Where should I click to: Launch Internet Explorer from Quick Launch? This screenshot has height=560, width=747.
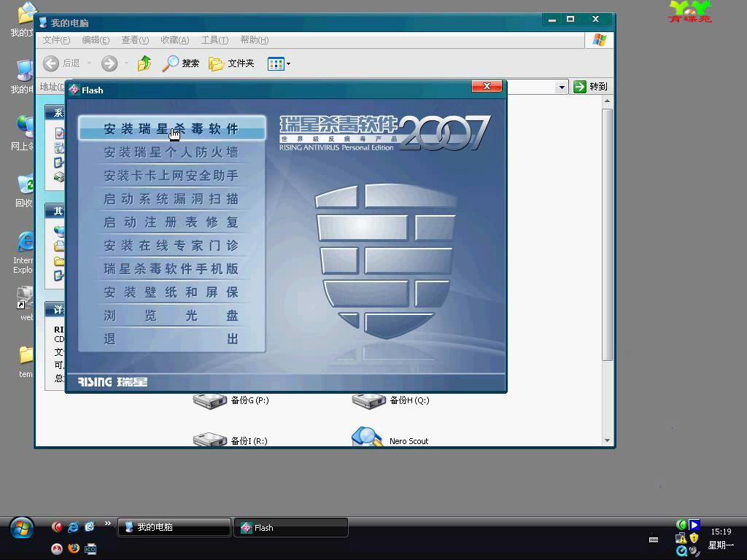(74, 526)
